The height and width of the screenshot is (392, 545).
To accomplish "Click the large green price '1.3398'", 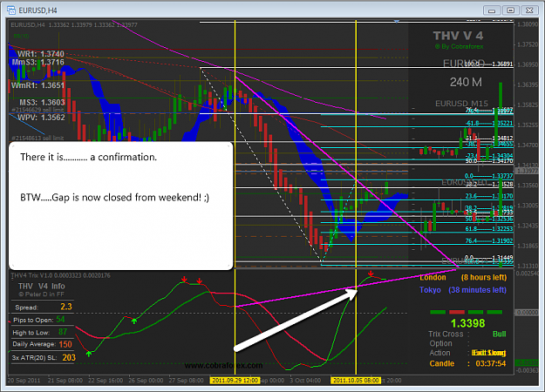I will pyautogui.click(x=468, y=323).
